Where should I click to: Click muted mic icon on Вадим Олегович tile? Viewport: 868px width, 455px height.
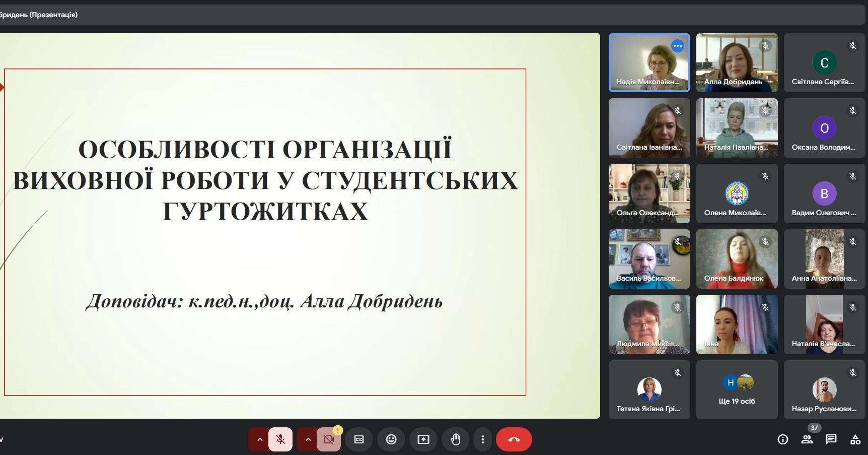point(853,176)
